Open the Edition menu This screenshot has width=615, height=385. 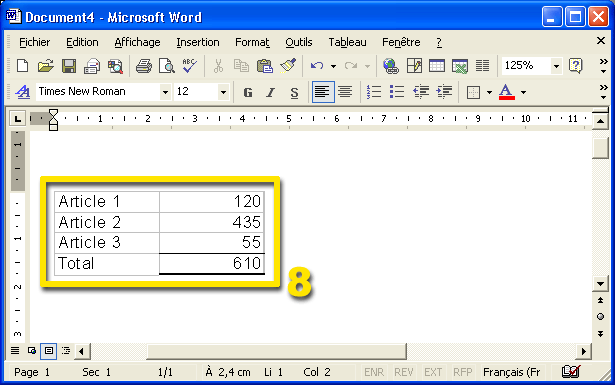pyautogui.click(x=82, y=42)
